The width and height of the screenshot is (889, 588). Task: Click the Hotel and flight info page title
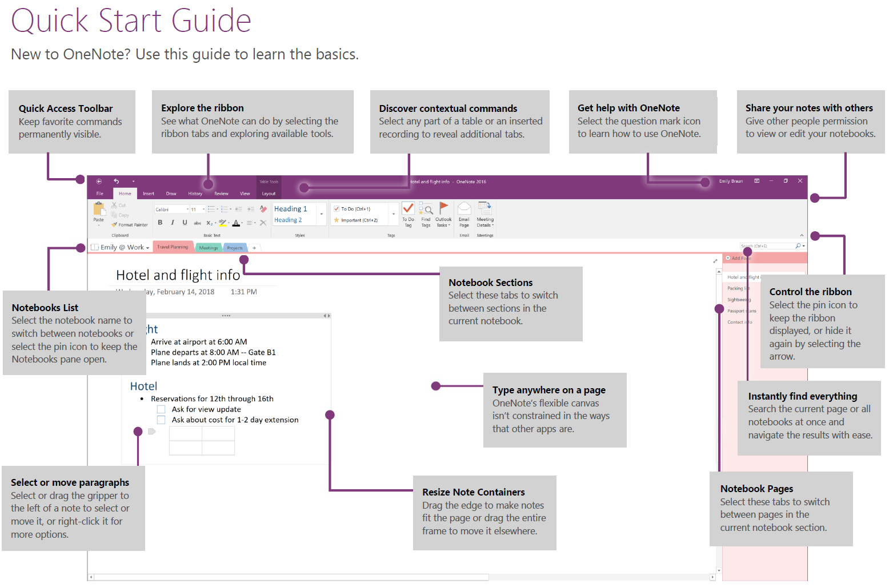tap(178, 275)
